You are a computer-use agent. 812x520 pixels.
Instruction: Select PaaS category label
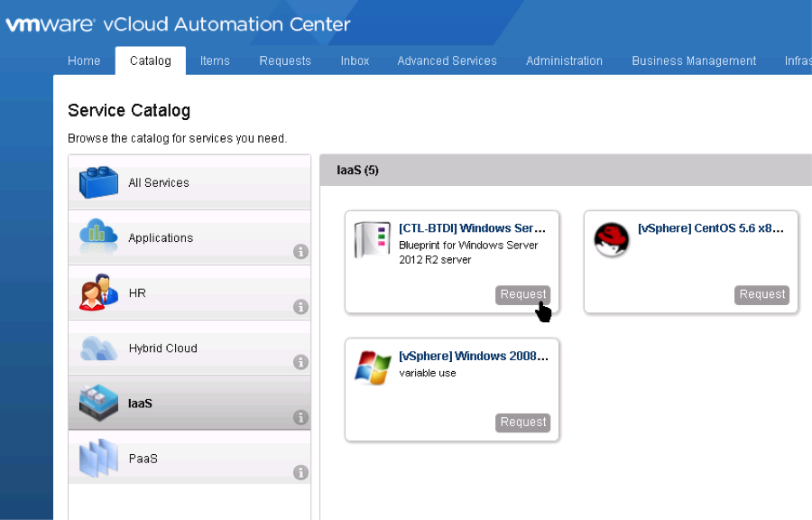click(x=143, y=459)
